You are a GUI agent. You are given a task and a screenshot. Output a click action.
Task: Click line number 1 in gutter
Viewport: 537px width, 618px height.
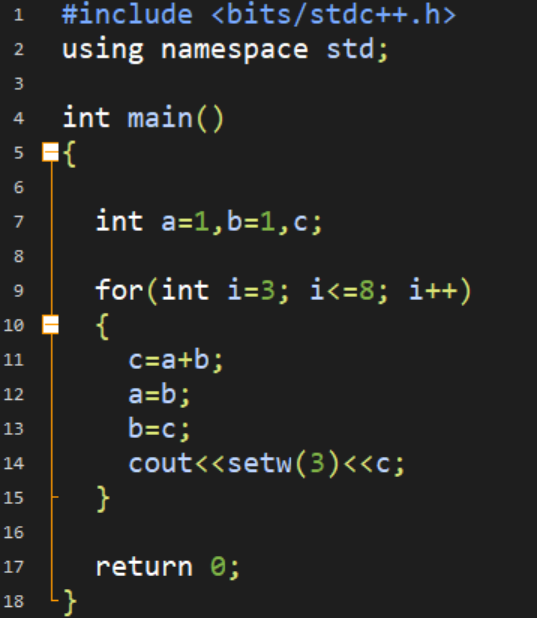coord(19,15)
